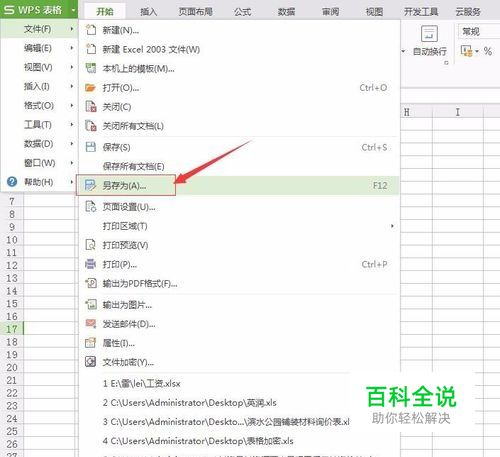Click the Save As icon for 另存为(A)
The height and width of the screenshot is (457, 500).
[90, 185]
